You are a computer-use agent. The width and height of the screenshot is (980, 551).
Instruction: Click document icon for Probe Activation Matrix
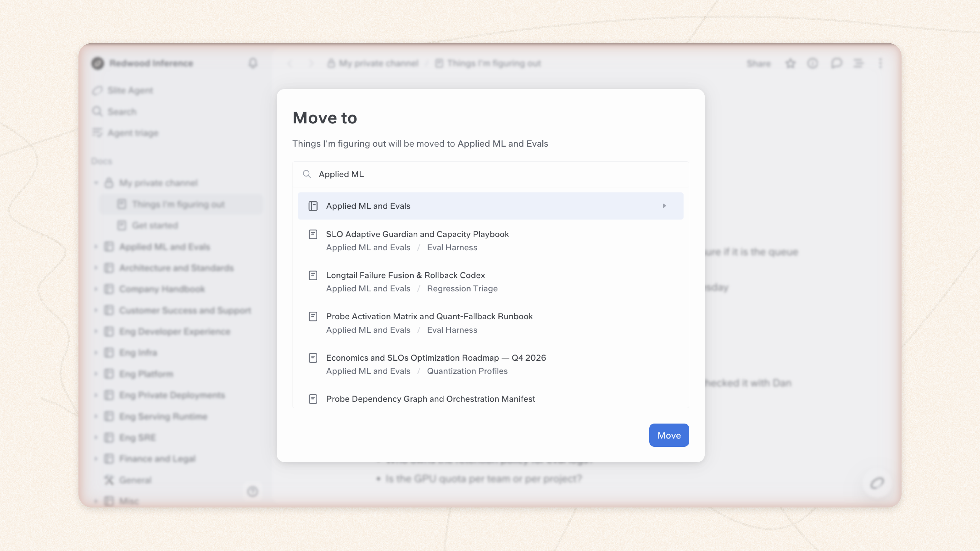click(313, 316)
